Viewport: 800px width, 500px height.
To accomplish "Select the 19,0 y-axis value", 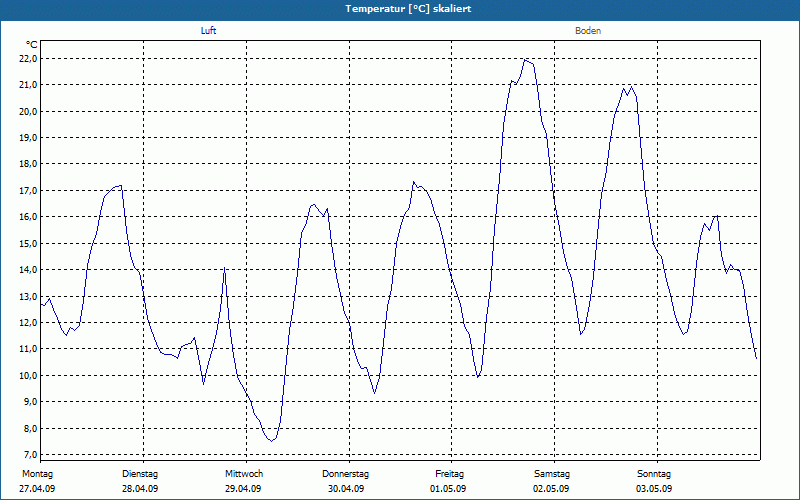I will [28, 138].
